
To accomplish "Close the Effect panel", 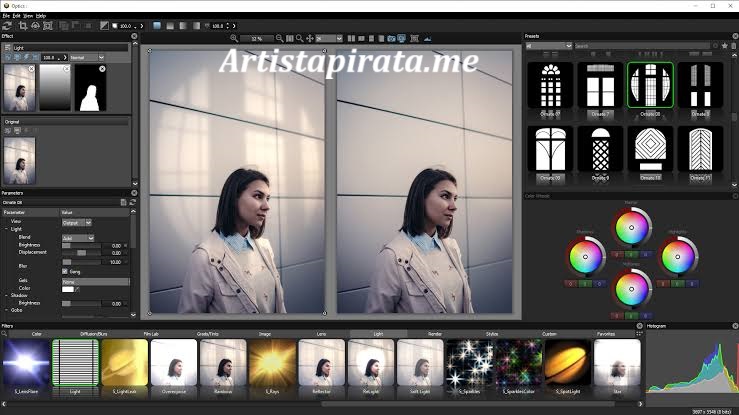I will pyautogui.click(x=134, y=36).
